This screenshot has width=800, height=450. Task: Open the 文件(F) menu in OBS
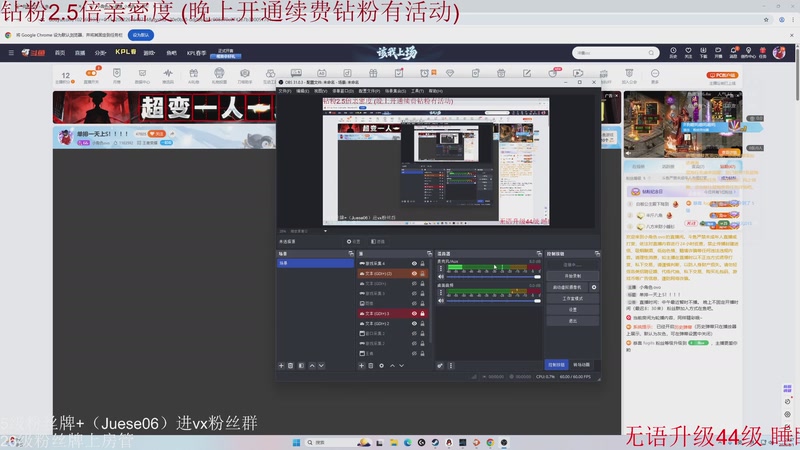[285, 91]
